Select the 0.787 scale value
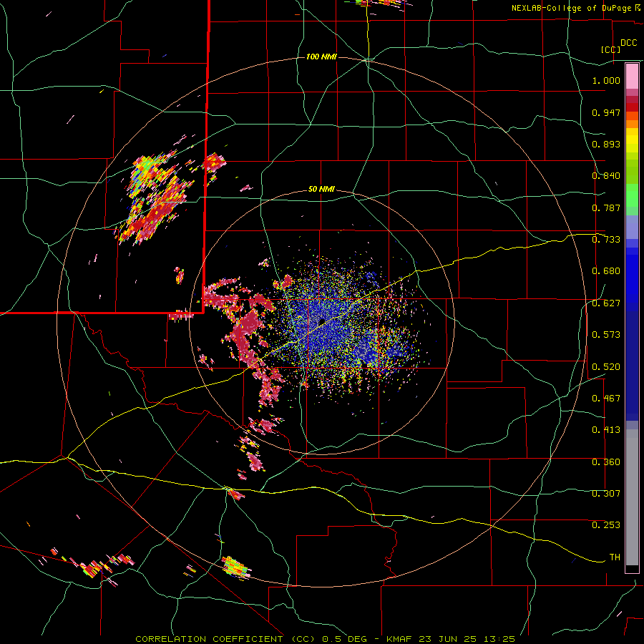Image resolution: width=644 pixels, height=644 pixels. pyautogui.click(x=606, y=208)
